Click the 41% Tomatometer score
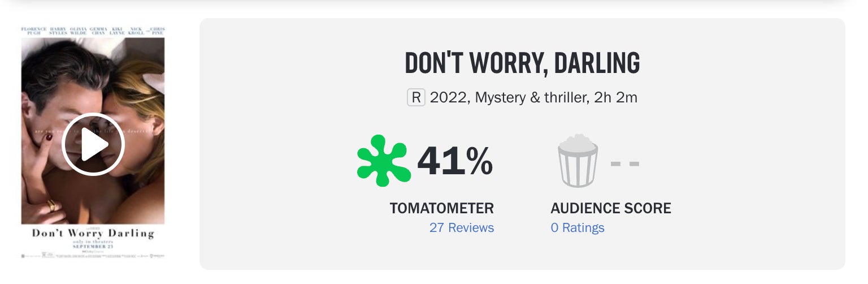Image resolution: width=868 pixels, height=284 pixels. pyautogui.click(x=455, y=161)
